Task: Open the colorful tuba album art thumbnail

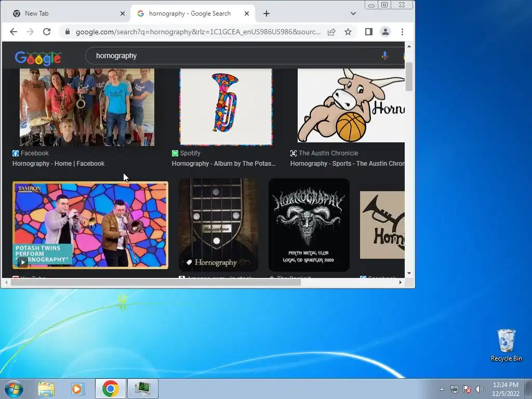Action: coord(226,107)
